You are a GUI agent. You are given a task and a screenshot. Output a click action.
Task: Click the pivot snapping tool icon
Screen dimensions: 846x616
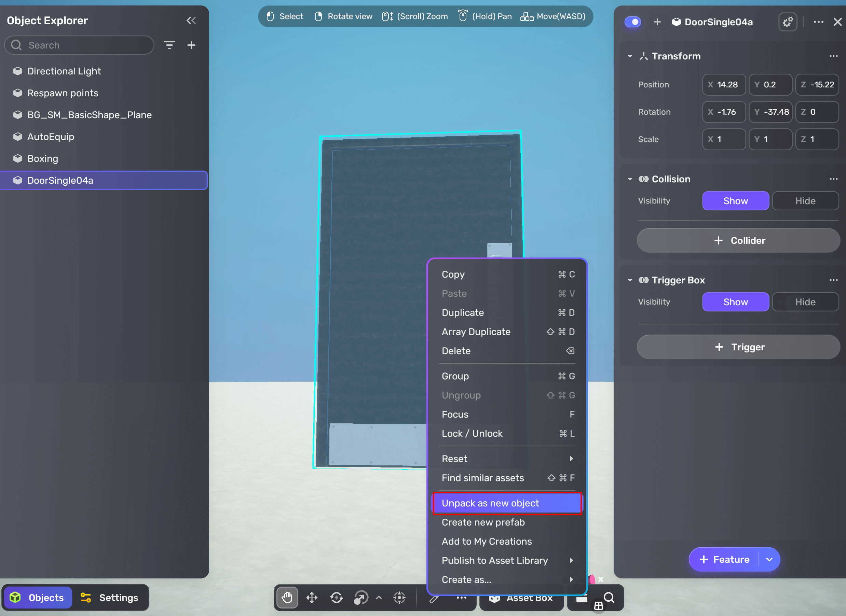click(x=399, y=597)
